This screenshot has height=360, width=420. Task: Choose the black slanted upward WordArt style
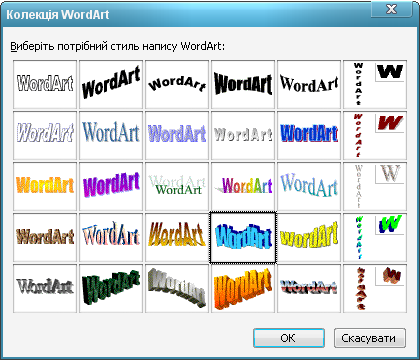pyautogui.click(x=111, y=84)
